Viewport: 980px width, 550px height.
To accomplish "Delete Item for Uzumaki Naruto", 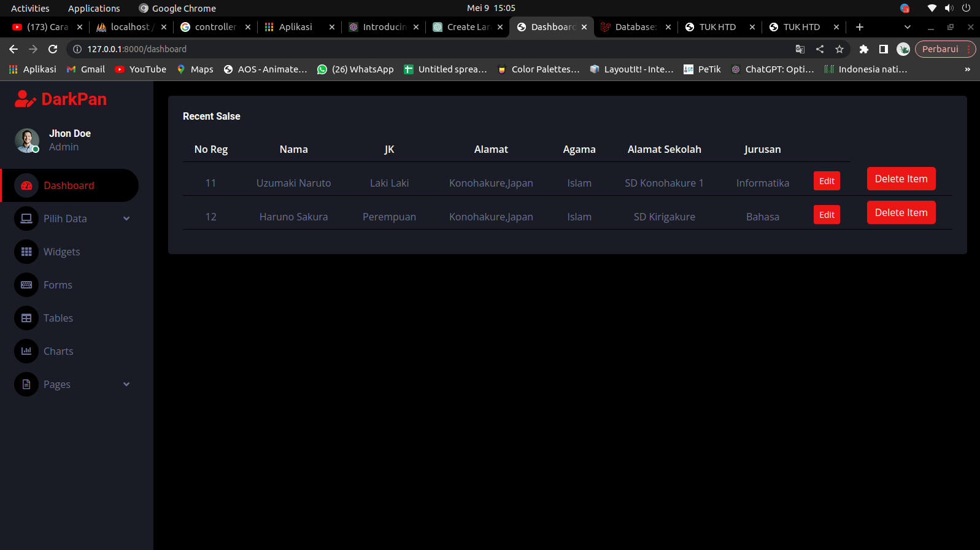I will [x=901, y=179].
